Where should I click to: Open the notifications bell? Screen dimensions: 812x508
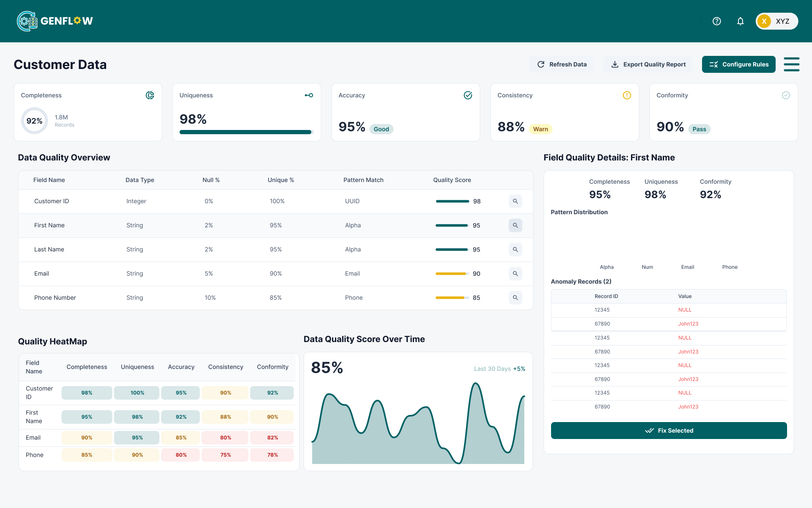[740, 21]
